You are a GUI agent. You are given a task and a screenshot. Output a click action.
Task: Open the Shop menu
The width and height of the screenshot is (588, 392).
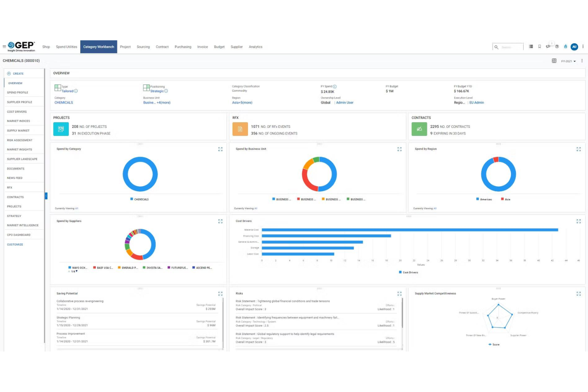point(46,47)
